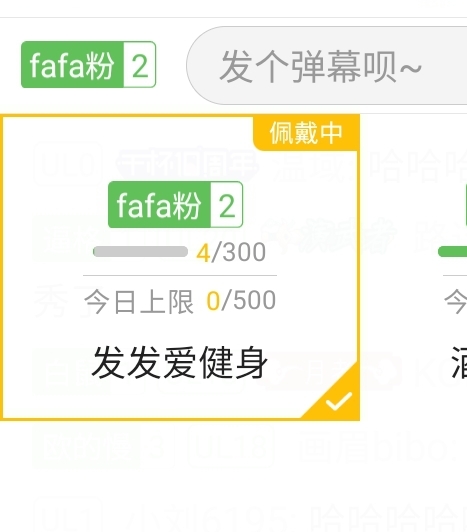Tap the partial green badge on right card
The width and height of the screenshot is (467, 532).
click(x=466, y=205)
